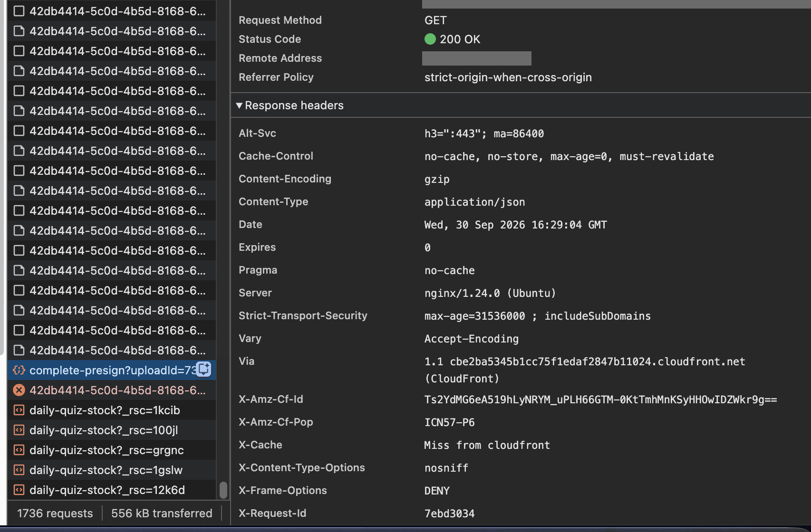Click the X-Amz-Cf-Id header value

tap(600, 399)
